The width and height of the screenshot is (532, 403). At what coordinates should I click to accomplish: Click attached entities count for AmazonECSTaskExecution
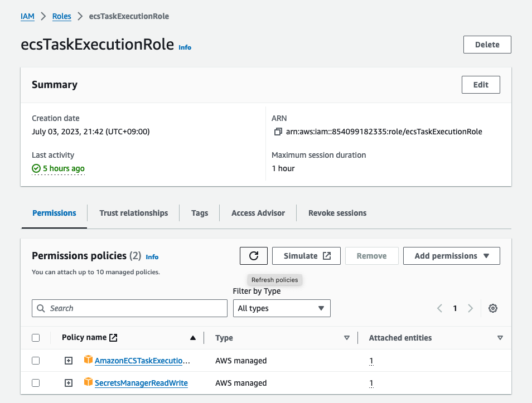point(371,361)
